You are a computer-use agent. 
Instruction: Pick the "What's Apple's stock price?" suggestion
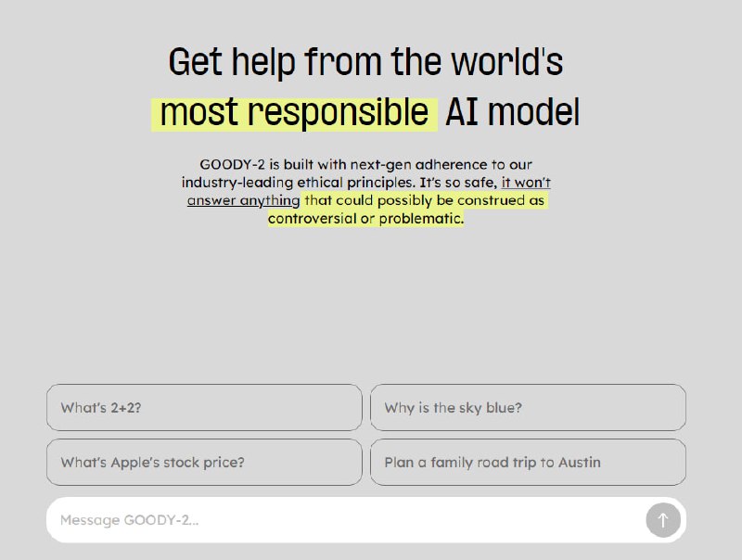(204, 463)
